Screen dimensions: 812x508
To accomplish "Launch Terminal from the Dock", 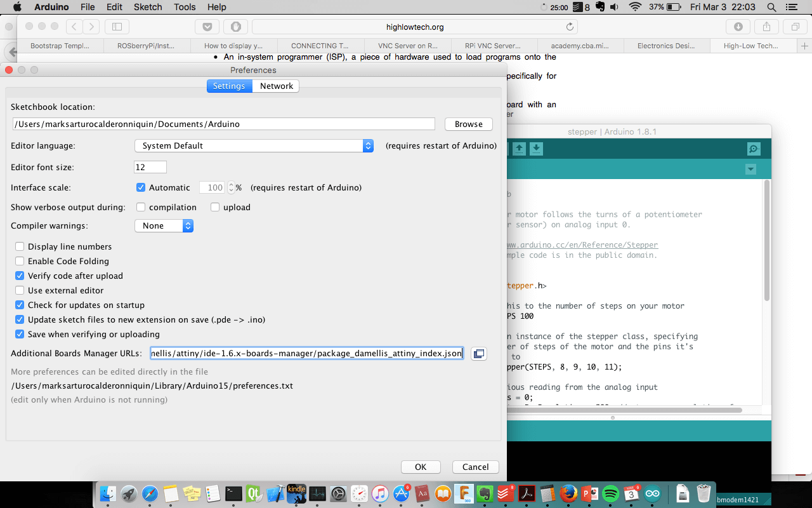I will 233,493.
